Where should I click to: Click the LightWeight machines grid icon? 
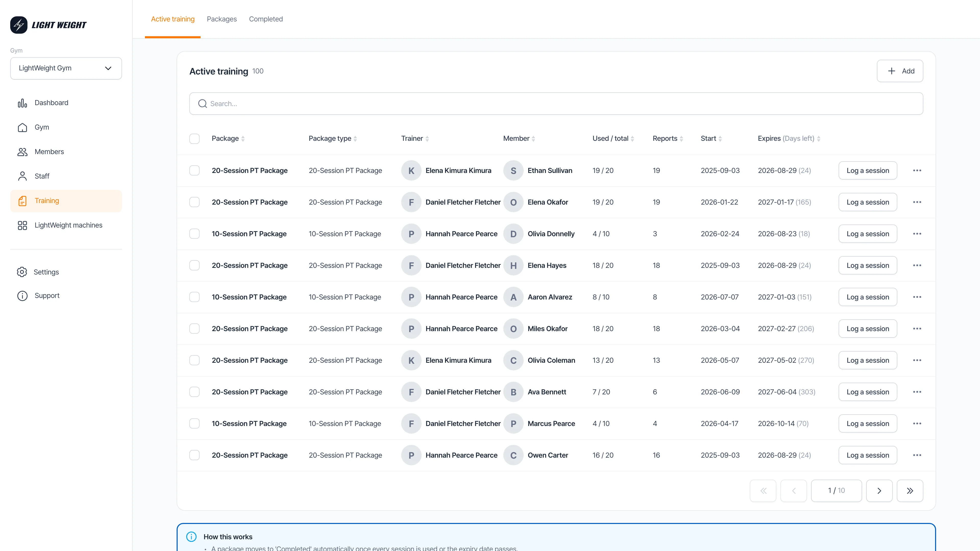[x=22, y=226]
